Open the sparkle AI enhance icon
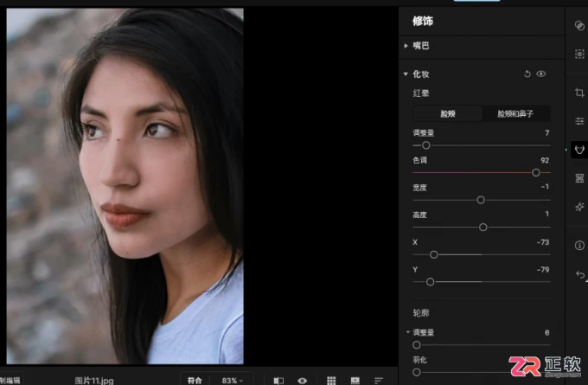The width and height of the screenshot is (588, 385). [579, 207]
